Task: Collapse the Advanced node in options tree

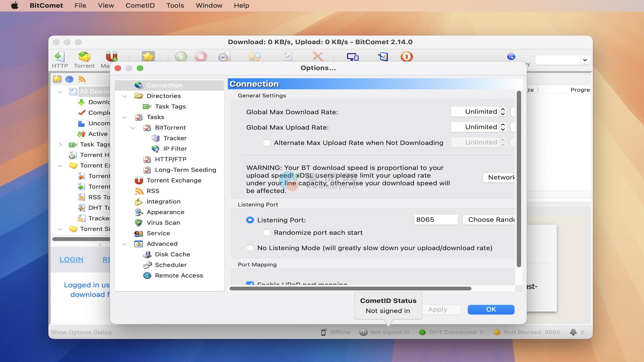Action: click(x=124, y=244)
